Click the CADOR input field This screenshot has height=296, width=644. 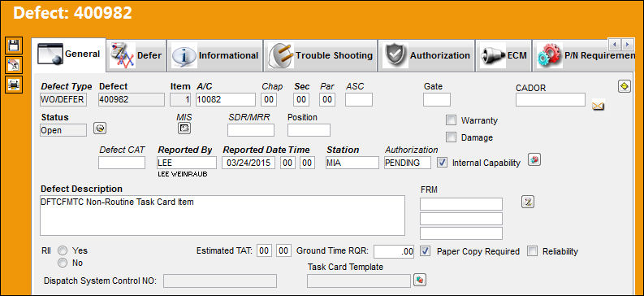click(x=551, y=99)
